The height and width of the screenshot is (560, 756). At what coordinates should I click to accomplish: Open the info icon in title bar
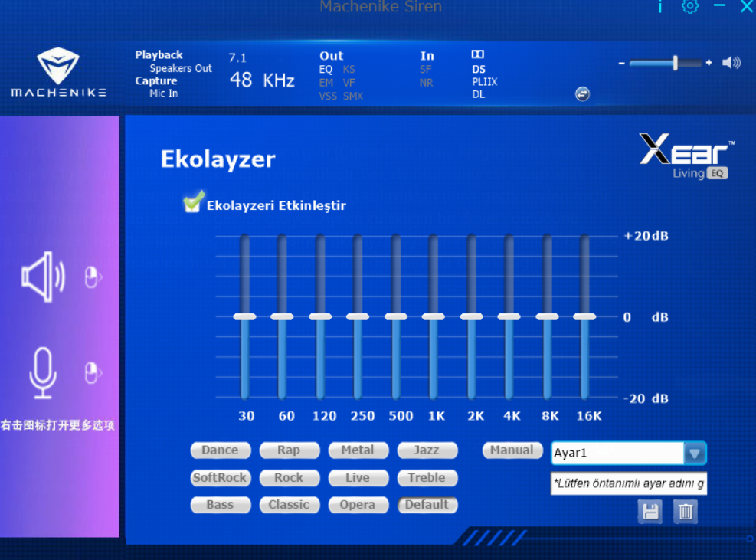click(x=660, y=6)
